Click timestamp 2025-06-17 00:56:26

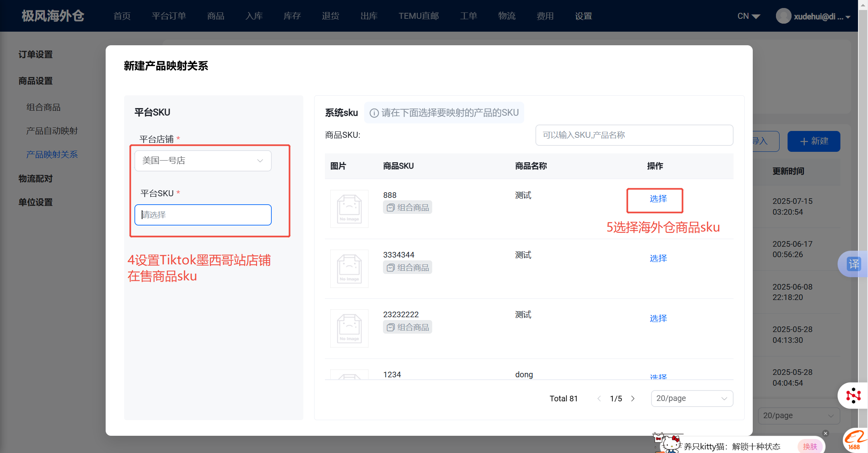[x=792, y=249]
